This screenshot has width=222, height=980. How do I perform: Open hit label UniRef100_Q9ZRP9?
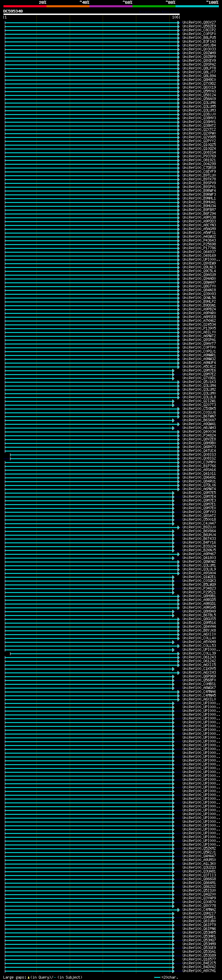click(x=199, y=57)
